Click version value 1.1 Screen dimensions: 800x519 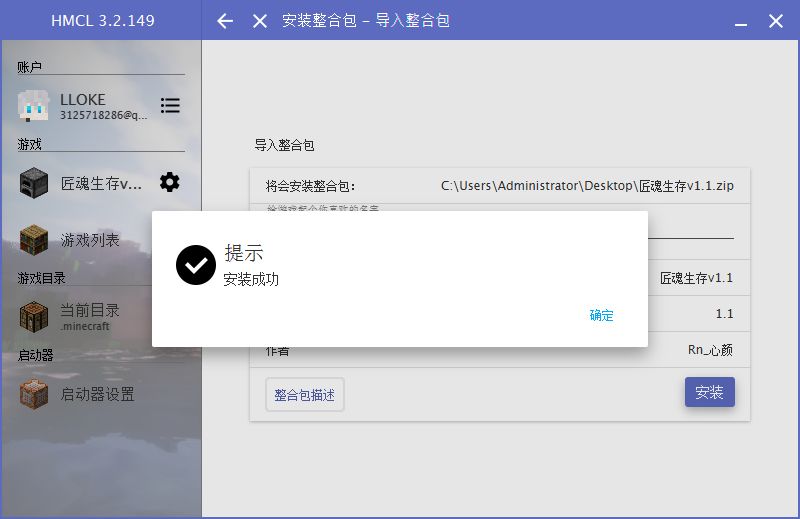pyautogui.click(x=724, y=314)
